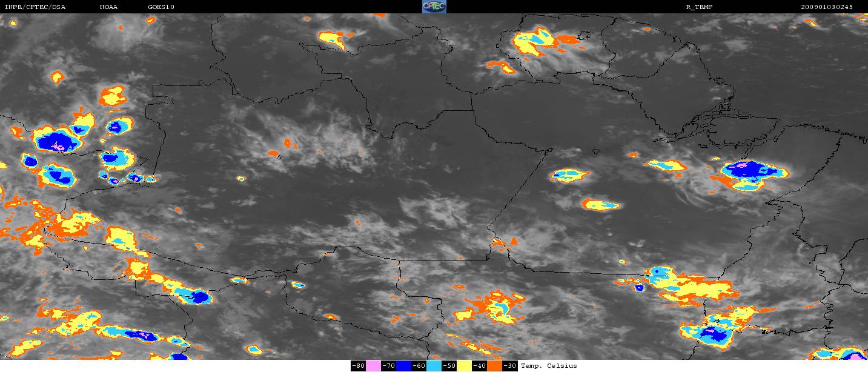Viewport: 868px width, 372px height.
Task: Click the 200901030245 timestamp
Action: tap(827, 7)
